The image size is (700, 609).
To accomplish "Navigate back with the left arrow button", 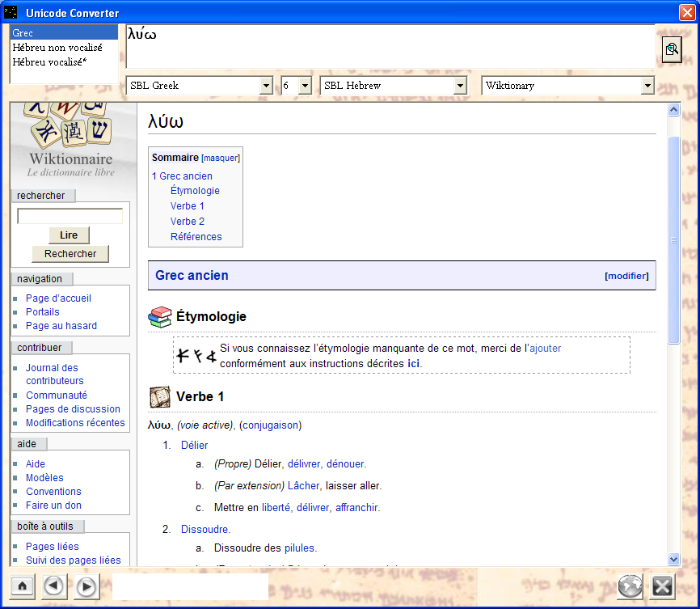I will [54, 586].
